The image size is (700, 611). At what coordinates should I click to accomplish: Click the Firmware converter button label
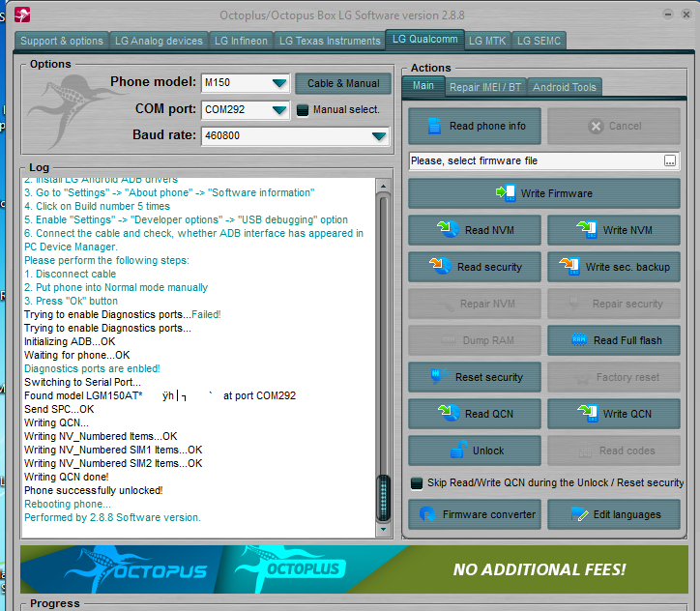click(489, 514)
